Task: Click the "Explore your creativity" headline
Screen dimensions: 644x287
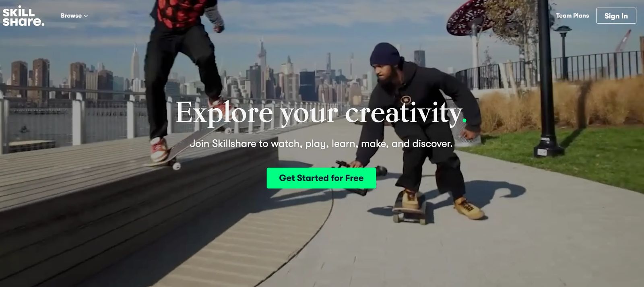Action: [x=321, y=112]
